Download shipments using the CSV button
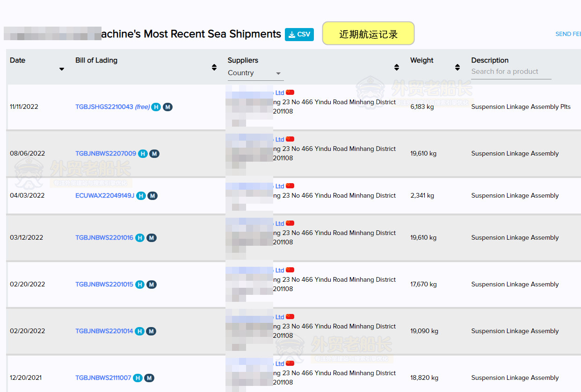 pos(299,35)
